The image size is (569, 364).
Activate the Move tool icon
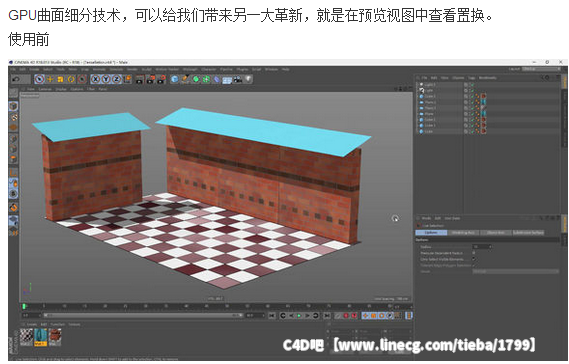pyautogui.click(x=50, y=79)
